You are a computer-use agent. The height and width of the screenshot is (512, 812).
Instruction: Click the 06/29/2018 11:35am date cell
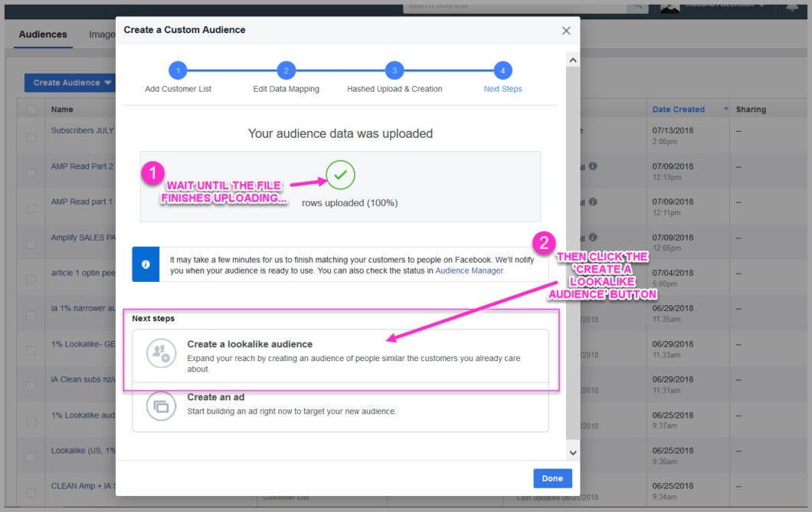coord(673,313)
